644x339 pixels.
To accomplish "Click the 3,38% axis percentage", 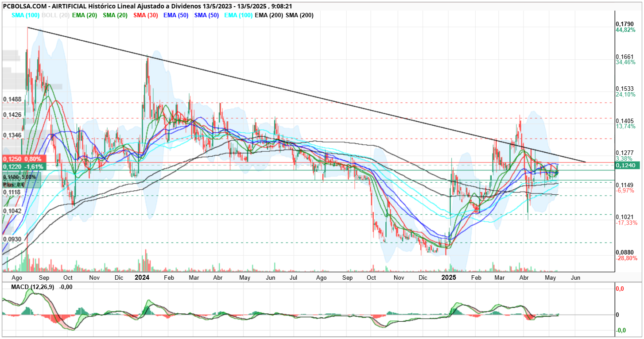I will click(x=624, y=158).
